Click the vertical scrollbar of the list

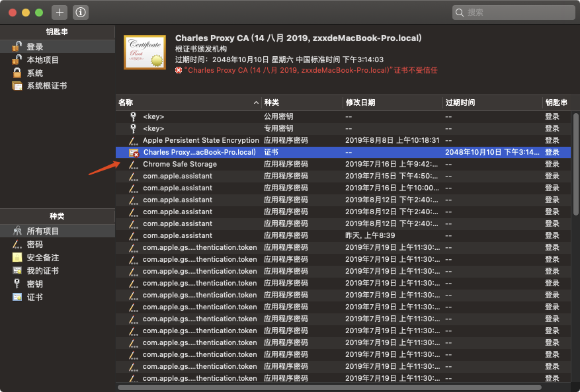tap(575, 164)
